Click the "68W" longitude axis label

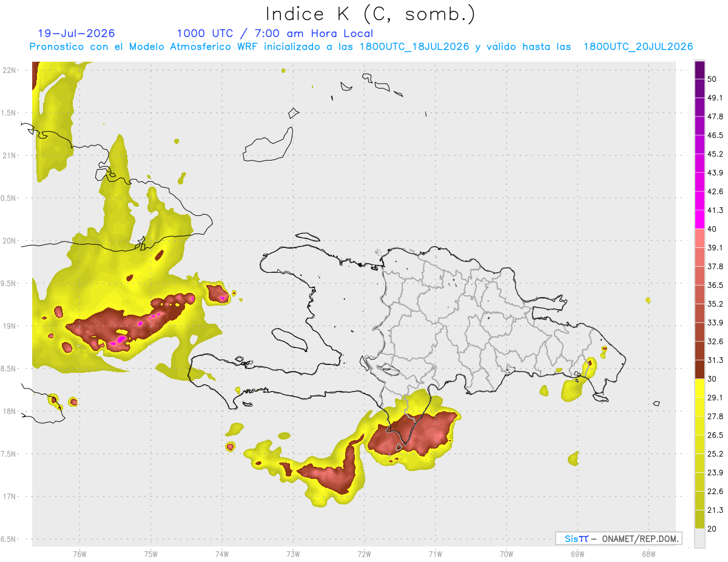point(649,554)
